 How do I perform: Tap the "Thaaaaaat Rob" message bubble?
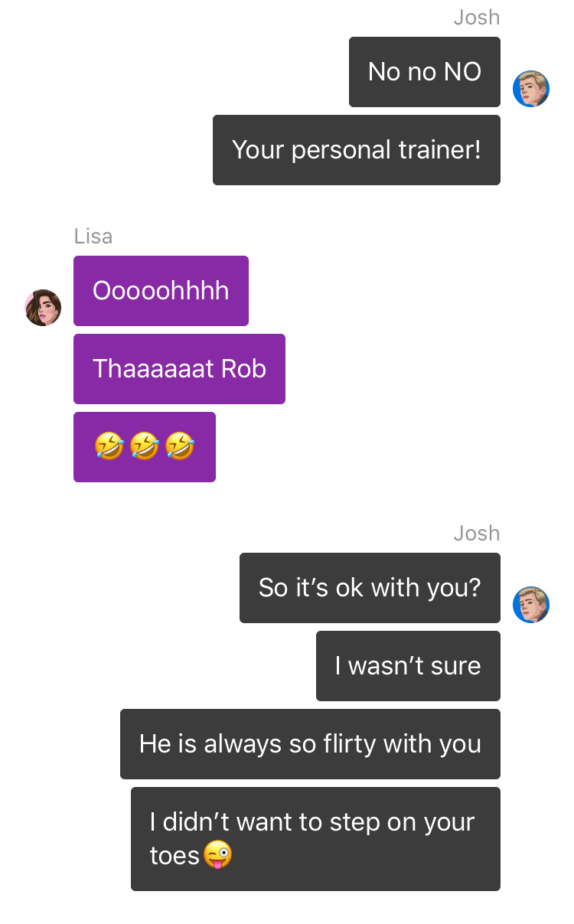click(179, 369)
